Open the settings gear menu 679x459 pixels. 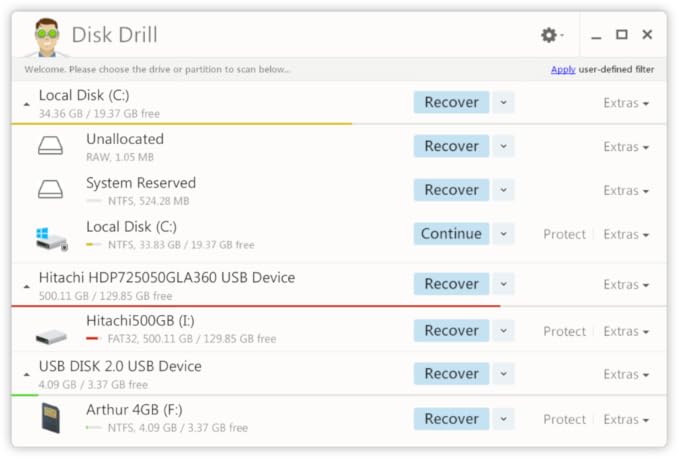(x=550, y=35)
